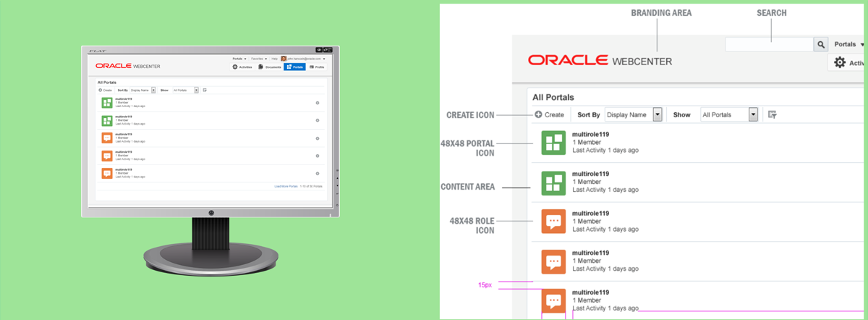
Task: Select the first orange chat role icon in enlarged list
Action: point(553,221)
